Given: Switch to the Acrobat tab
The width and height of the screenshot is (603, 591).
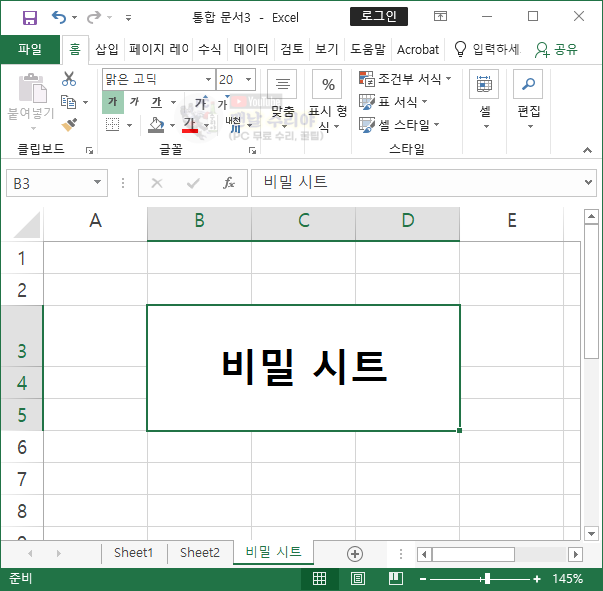Looking at the screenshot, I should [418, 49].
